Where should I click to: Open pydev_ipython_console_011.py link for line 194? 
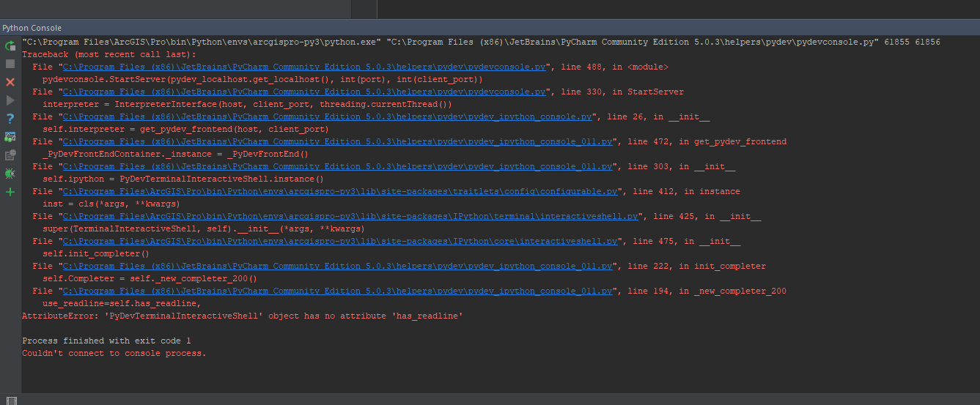(337, 291)
